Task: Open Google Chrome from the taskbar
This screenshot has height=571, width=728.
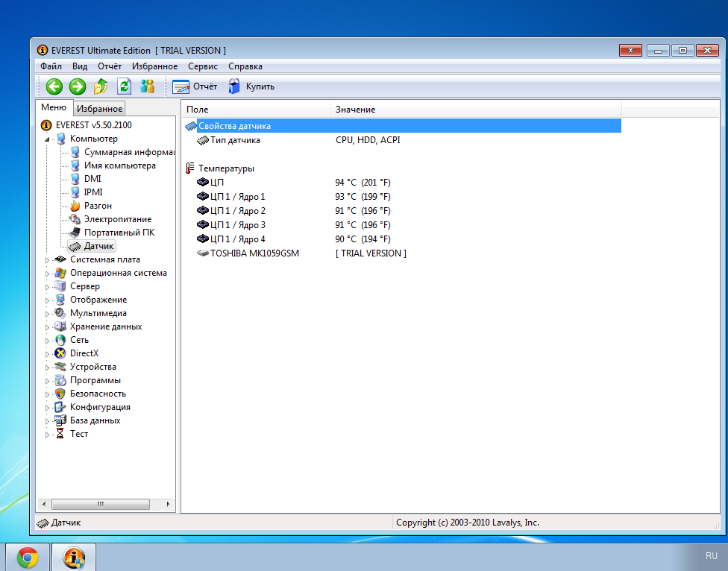Action: tap(28, 558)
